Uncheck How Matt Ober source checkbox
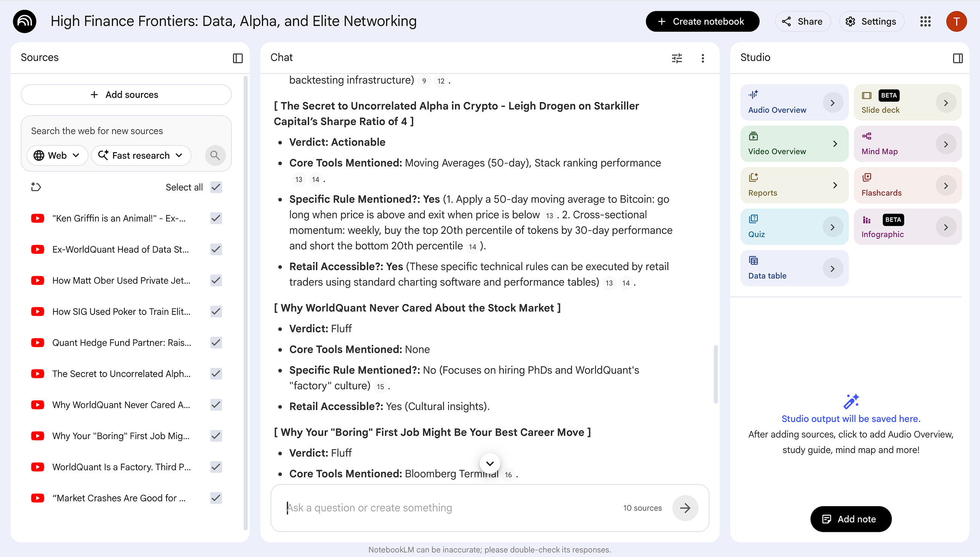The width and height of the screenshot is (980, 557). pos(216,281)
